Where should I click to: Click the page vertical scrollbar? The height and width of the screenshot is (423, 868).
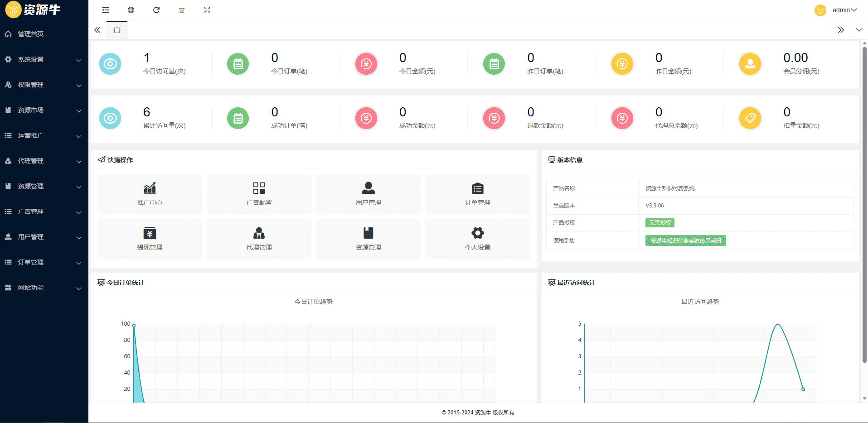tap(864, 204)
